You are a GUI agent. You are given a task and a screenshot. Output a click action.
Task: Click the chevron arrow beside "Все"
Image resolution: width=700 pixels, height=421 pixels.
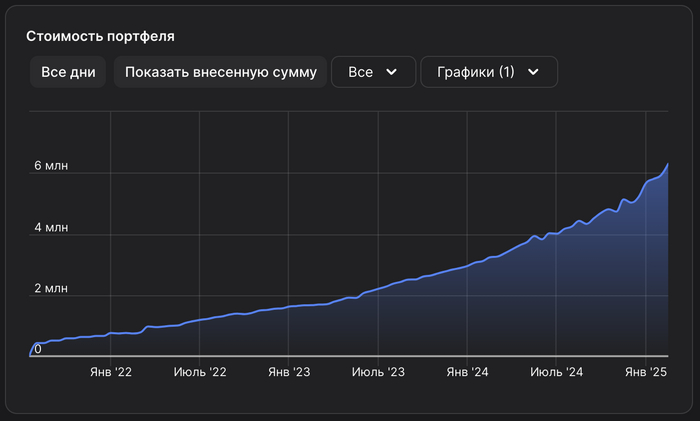coord(391,72)
